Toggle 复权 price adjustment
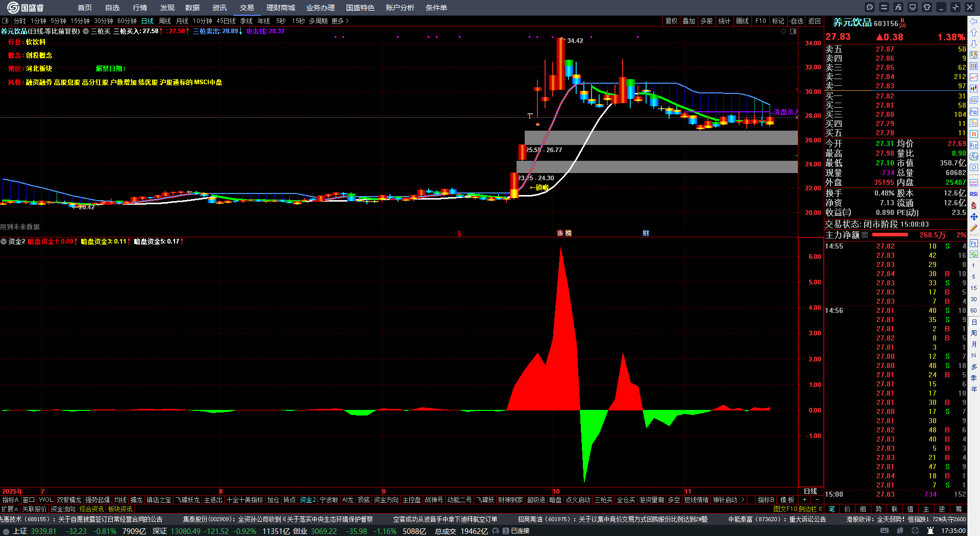The image size is (980, 536). coord(671,21)
